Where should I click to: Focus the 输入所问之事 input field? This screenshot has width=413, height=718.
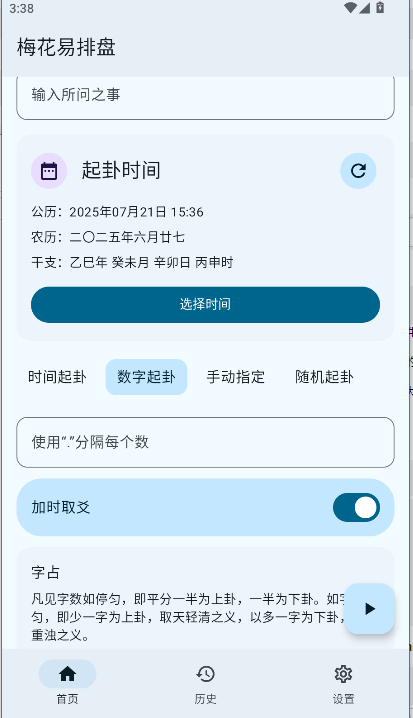tap(206, 98)
